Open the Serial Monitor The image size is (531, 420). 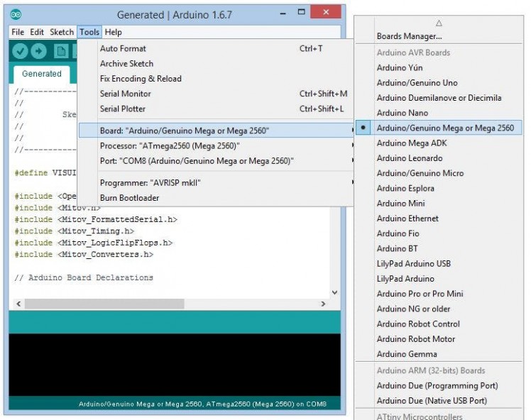(216, 94)
